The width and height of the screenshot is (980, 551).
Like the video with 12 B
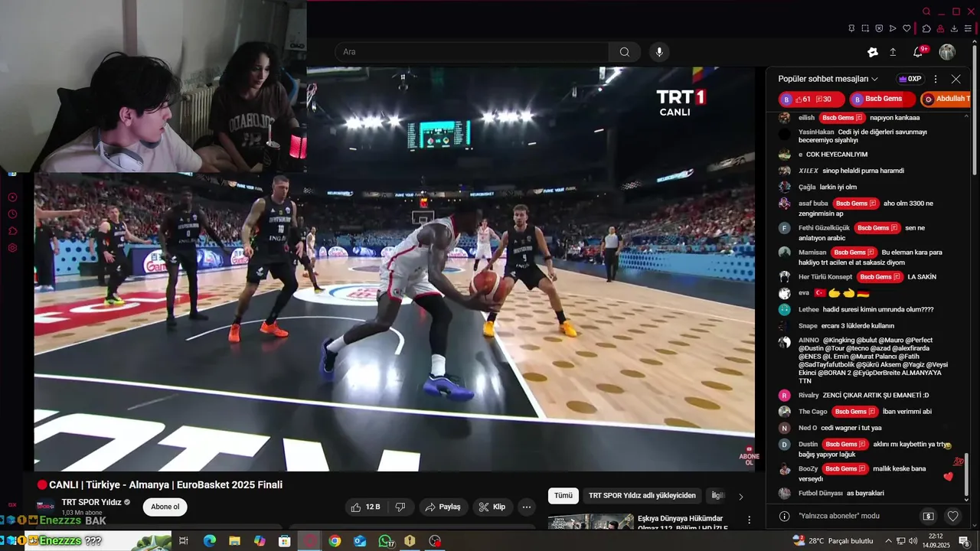pos(365,507)
